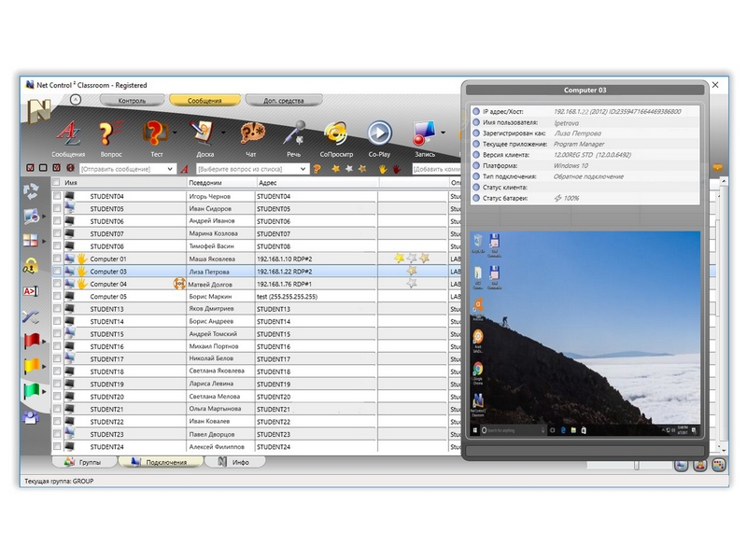
Task: Check the box for STUDENT04 row
Action: click(57, 196)
